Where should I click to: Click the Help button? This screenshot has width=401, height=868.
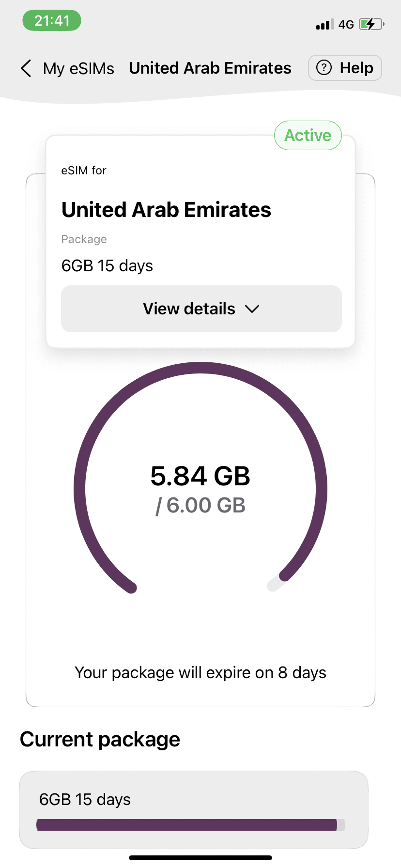coord(345,68)
